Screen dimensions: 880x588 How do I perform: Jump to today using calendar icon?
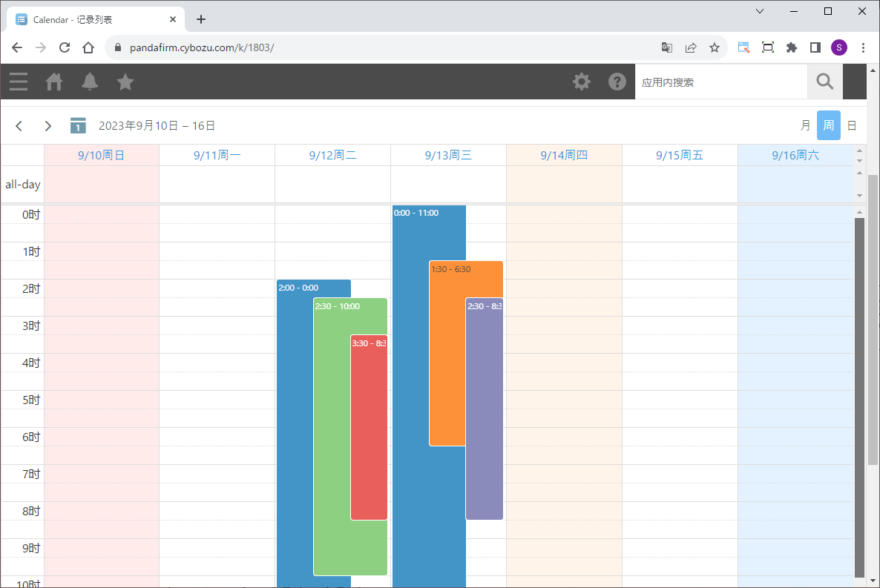point(78,126)
